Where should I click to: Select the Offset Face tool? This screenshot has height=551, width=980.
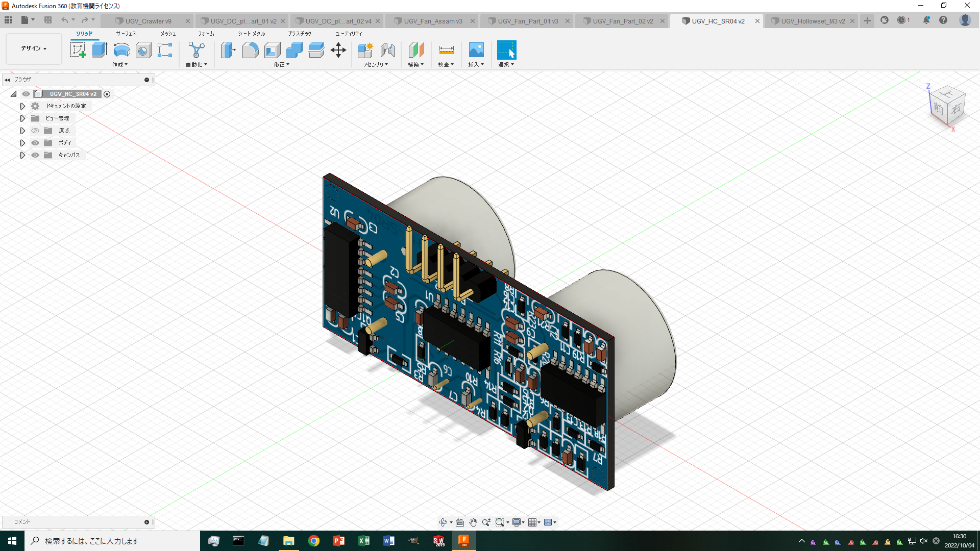(x=316, y=50)
